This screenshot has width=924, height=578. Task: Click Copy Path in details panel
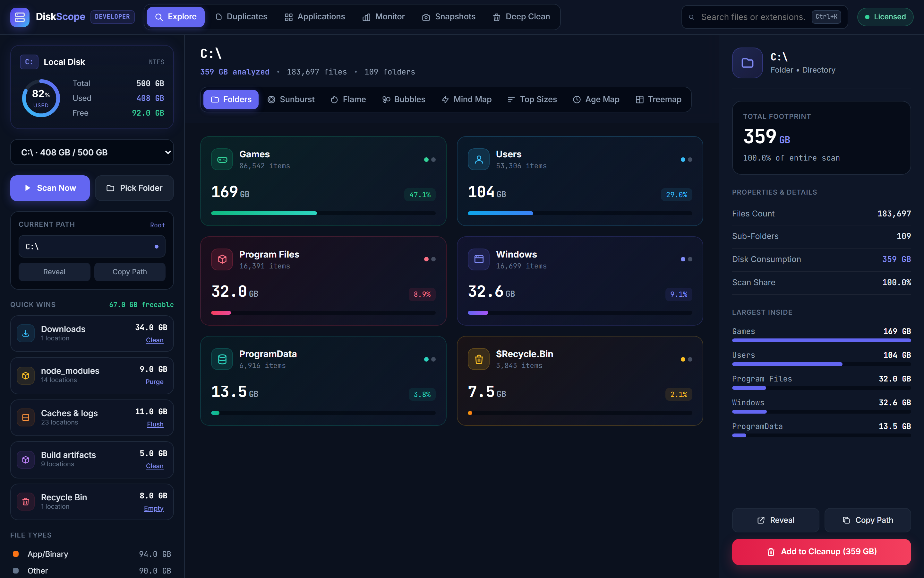coord(868,520)
